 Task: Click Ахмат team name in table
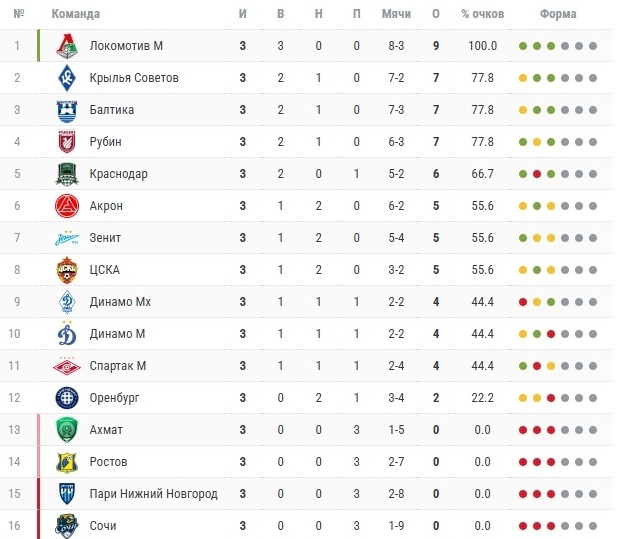(x=106, y=430)
